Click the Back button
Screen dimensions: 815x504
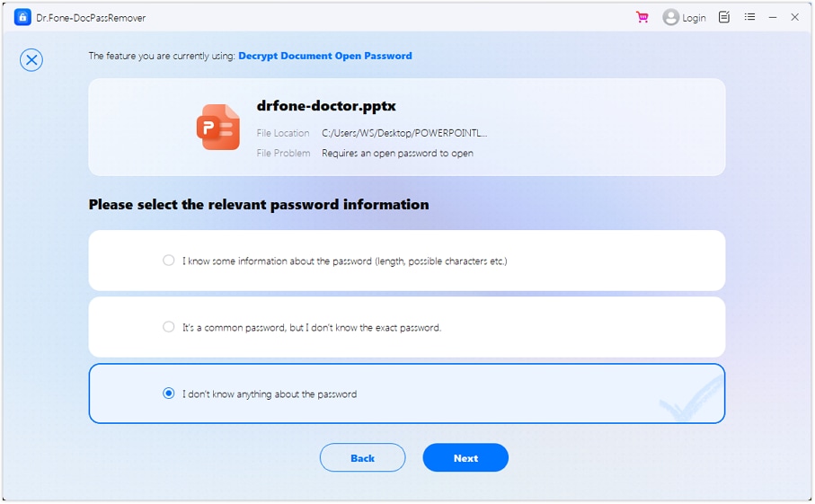362,458
